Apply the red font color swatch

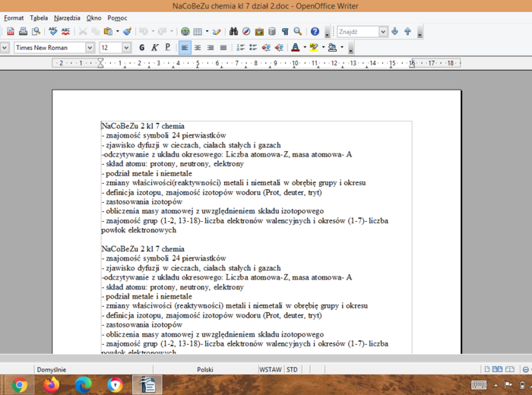[x=295, y=47]
